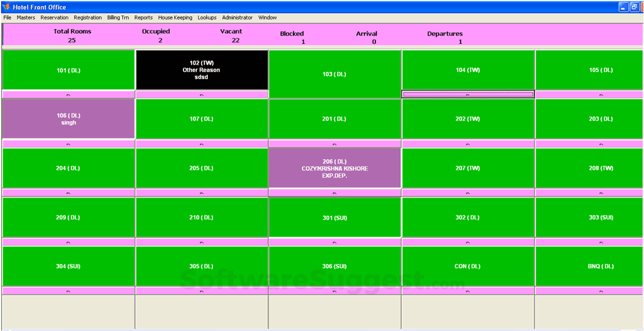
Task: Open the Registration menu
Action: [88, 17]
